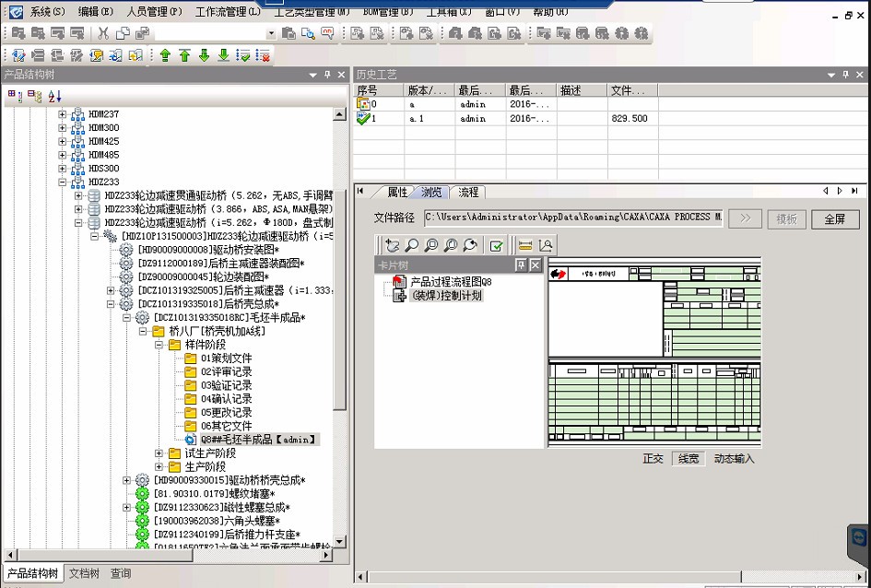Switch to the 属性 tab
The image size is (871, 588).
coord(397,192)
